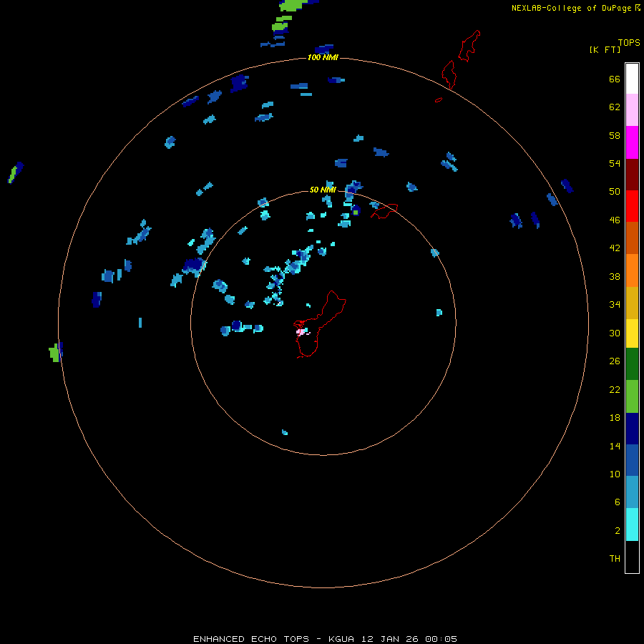The width and height of the screenshot is (644, 644).
Task: Click the 00:05 time stamp in caption
Action: click(441, 639)
